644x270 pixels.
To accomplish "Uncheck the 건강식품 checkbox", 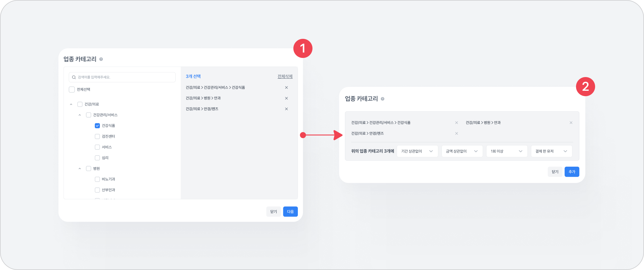I will point(97,126).
